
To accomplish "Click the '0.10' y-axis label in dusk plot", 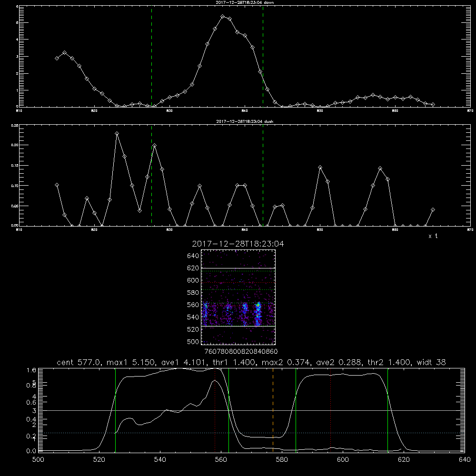I will click(x=15, y=186).
